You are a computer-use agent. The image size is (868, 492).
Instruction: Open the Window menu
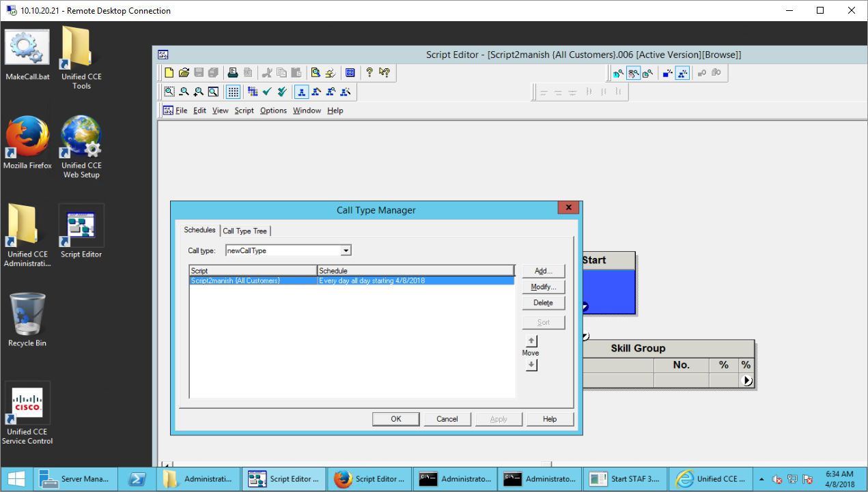307,111
